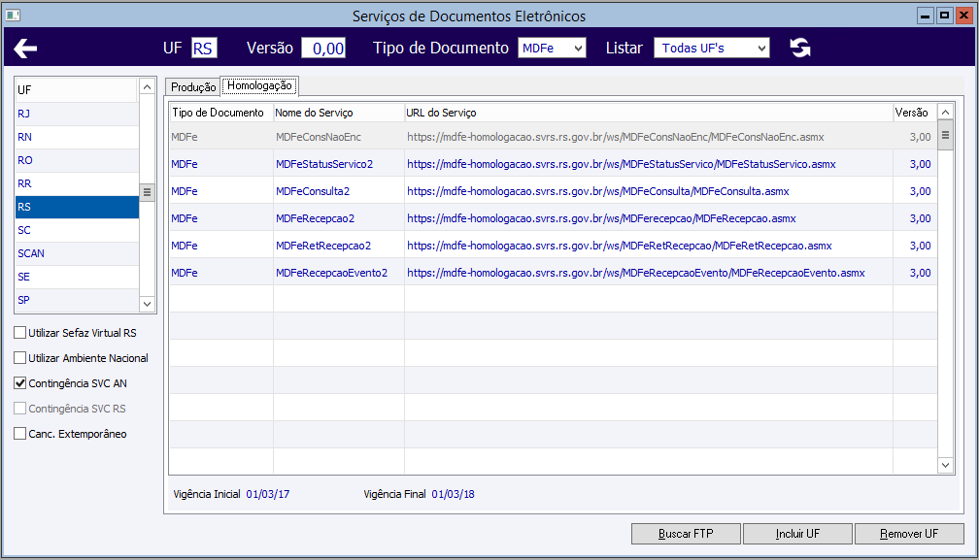Select RJ in the UF list
Image resolution: width=979 pixels, height=560 pixels.
76,114
